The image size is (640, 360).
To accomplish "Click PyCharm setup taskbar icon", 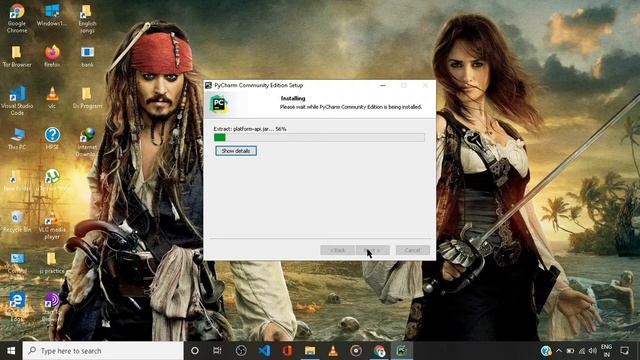I will point(402,351).
